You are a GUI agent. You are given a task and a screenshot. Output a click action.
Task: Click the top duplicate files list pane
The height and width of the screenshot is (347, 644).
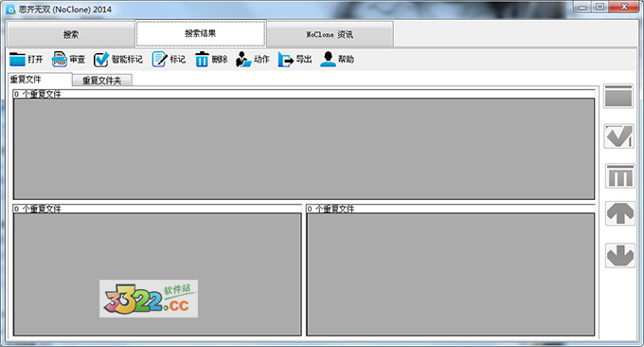pos(304,149)
